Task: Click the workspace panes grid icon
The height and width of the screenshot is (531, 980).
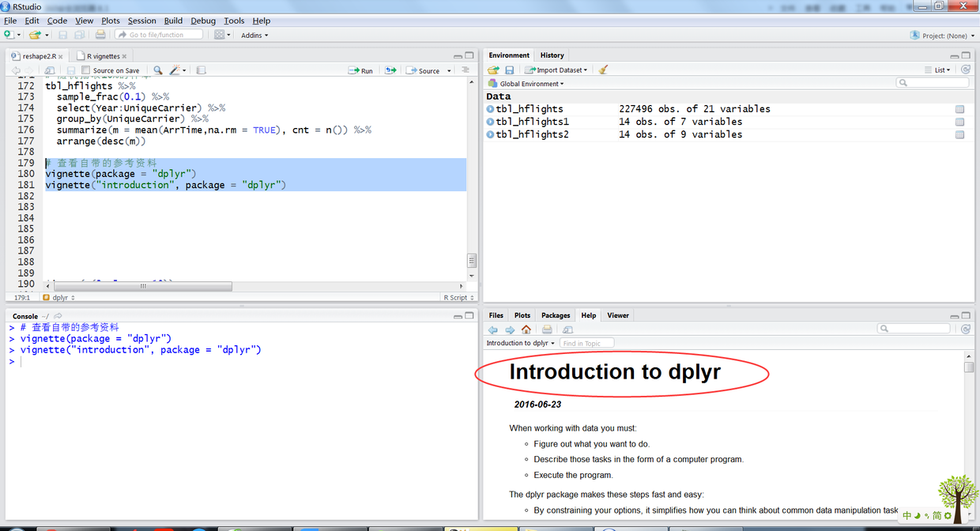Action: click(x=220, y=35)
